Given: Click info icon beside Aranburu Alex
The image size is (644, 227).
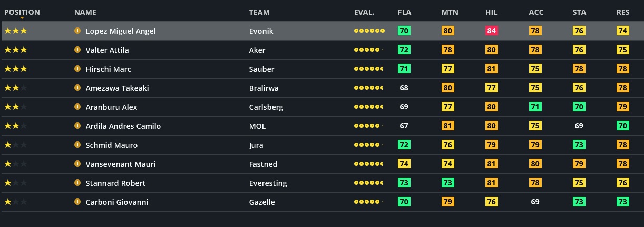Looking at the screenshot, I should [x=77, y=107].
